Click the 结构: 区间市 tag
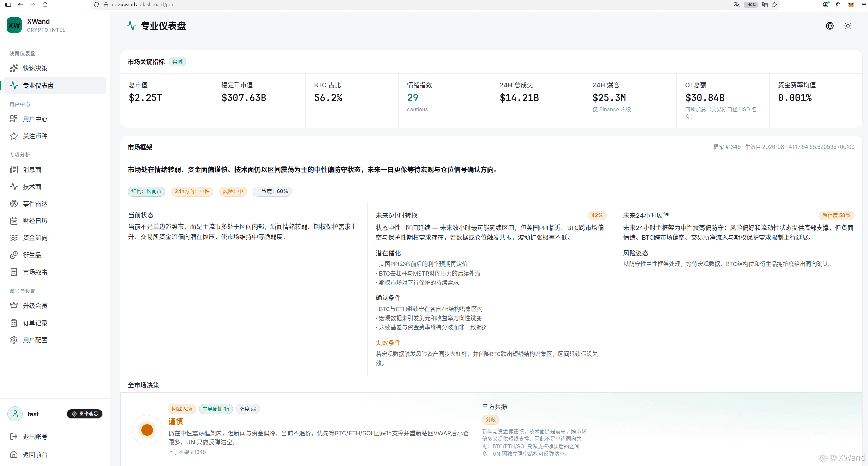868x466 pixels. coord(146,191)
